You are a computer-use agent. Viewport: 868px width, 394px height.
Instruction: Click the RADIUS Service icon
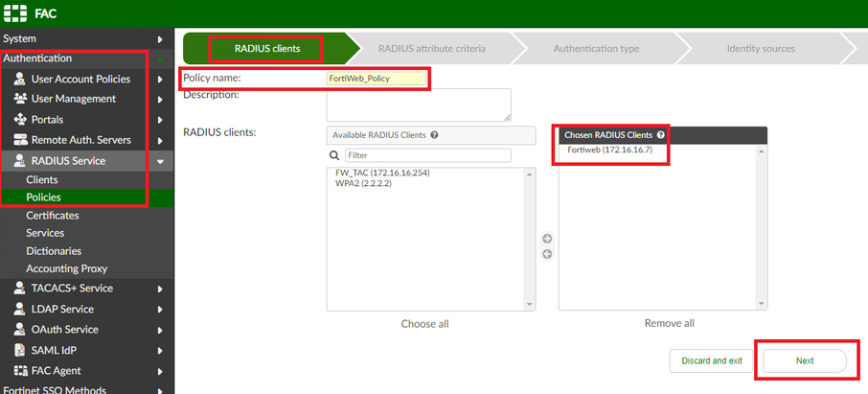pyautogui.click(x=20, y=161)
